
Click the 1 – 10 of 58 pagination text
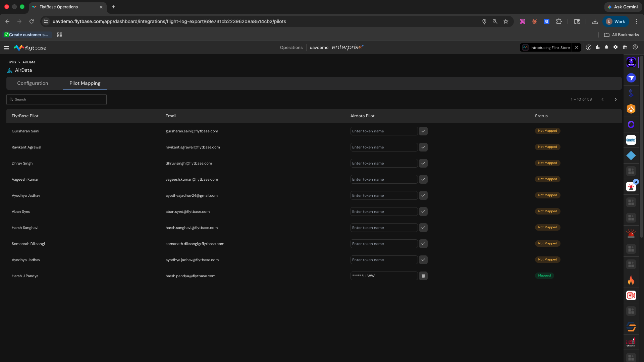[x=581, y=100]
